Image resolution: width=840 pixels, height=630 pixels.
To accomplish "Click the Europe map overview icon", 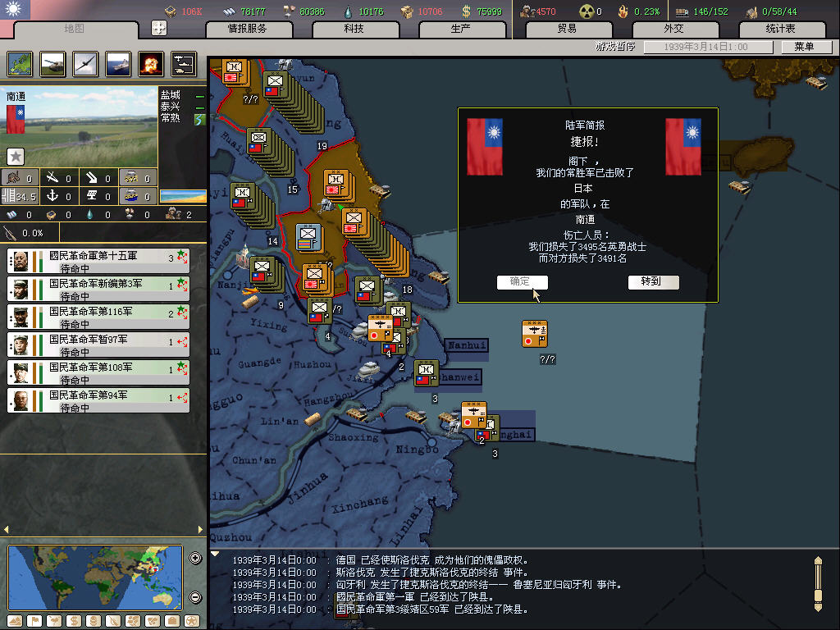I will 21,64.
